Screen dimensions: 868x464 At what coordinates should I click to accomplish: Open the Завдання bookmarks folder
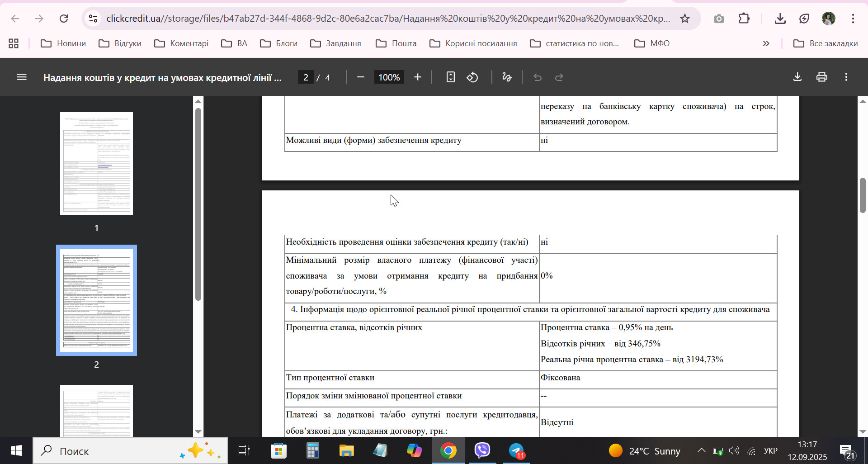336,43
